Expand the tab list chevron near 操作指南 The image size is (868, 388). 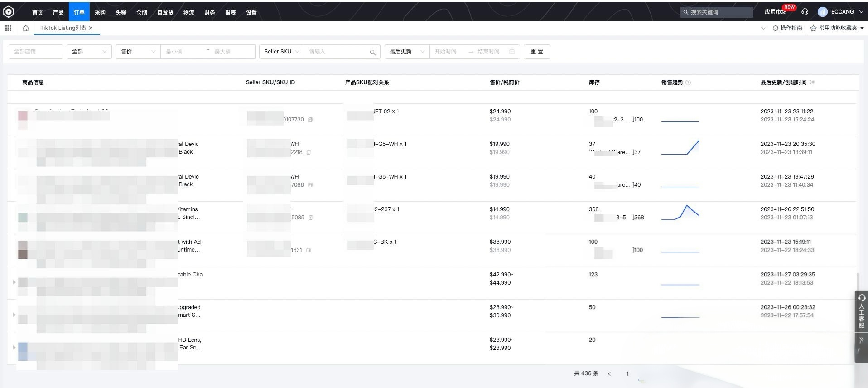pyautogui.click(x=763, y=28)
